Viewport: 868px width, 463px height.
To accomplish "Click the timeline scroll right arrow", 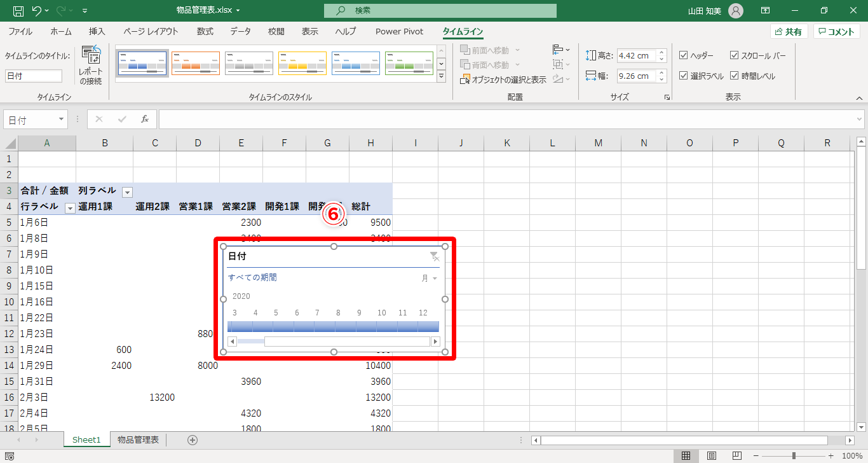I will point(435,342).
